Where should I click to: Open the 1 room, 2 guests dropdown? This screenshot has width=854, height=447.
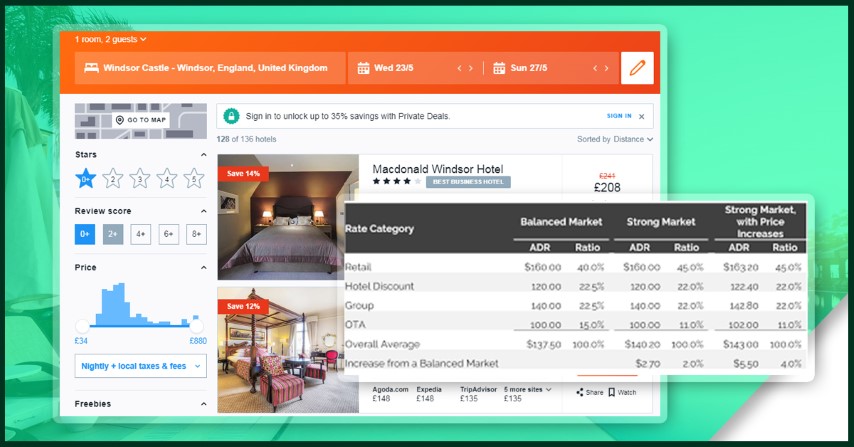(111, 39)
